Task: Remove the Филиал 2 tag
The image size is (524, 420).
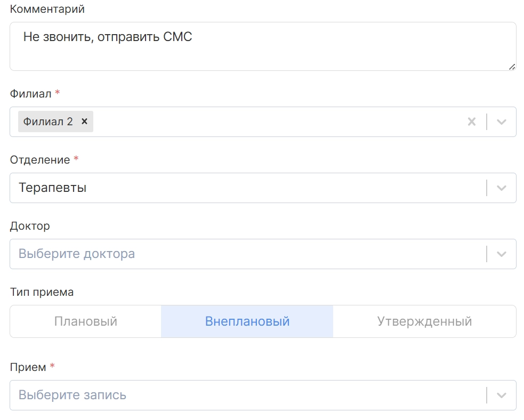Action: 84,122
